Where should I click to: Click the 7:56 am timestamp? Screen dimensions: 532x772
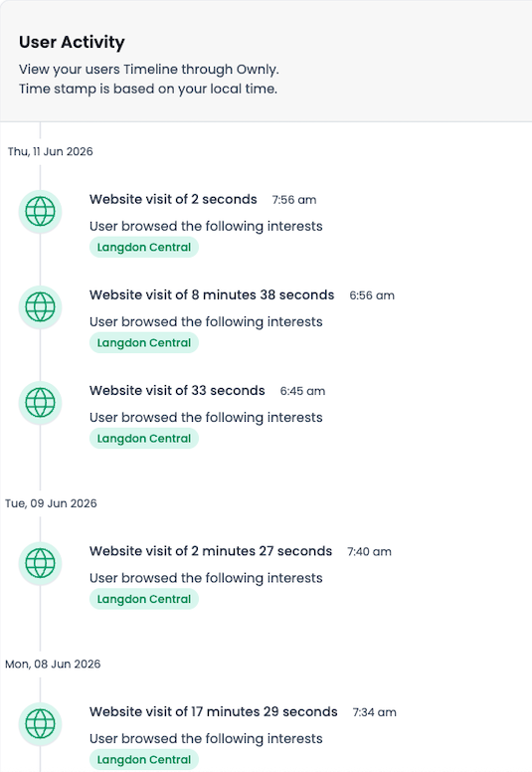294,200
